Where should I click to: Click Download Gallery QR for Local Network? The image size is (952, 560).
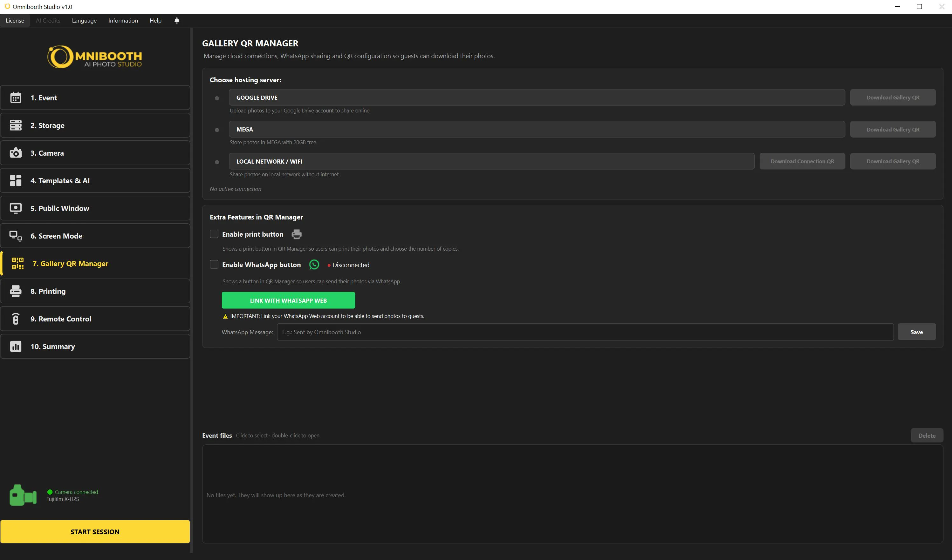(x=893, y=161)
